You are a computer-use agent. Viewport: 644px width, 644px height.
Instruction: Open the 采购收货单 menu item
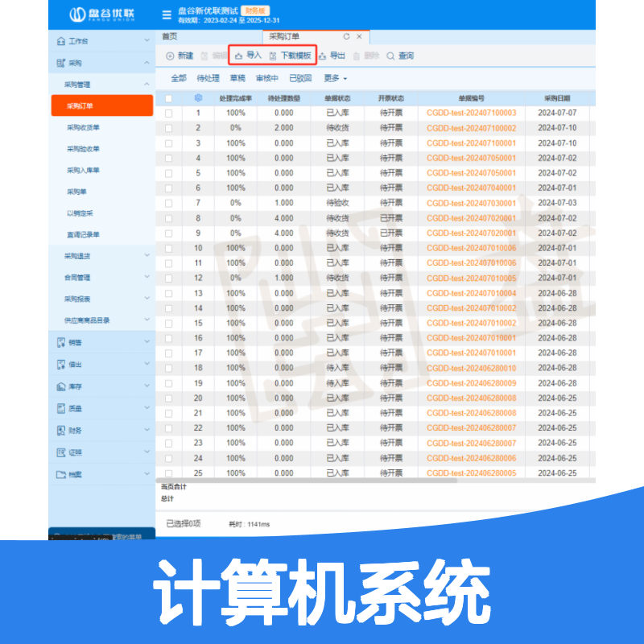click(x=84, y=127)
